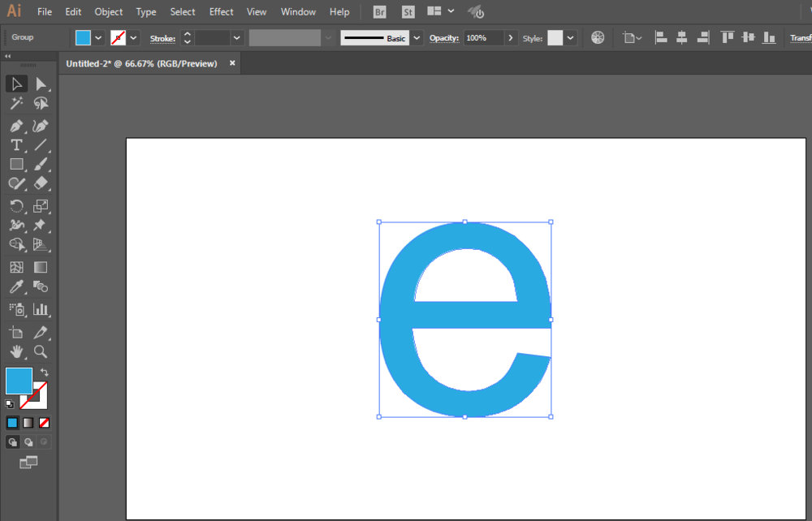
Task: Pick the Magic Wand tool
Action: [16, 104]
